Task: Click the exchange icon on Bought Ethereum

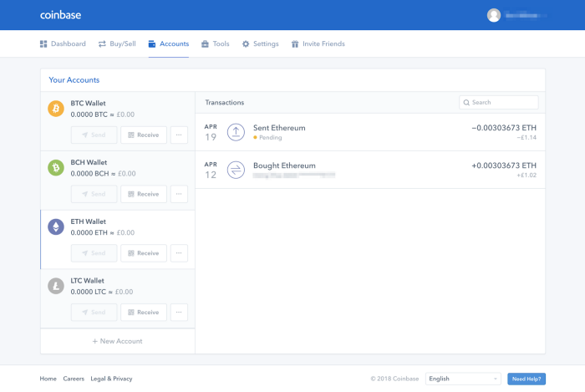Action: (x=236, y=170)
